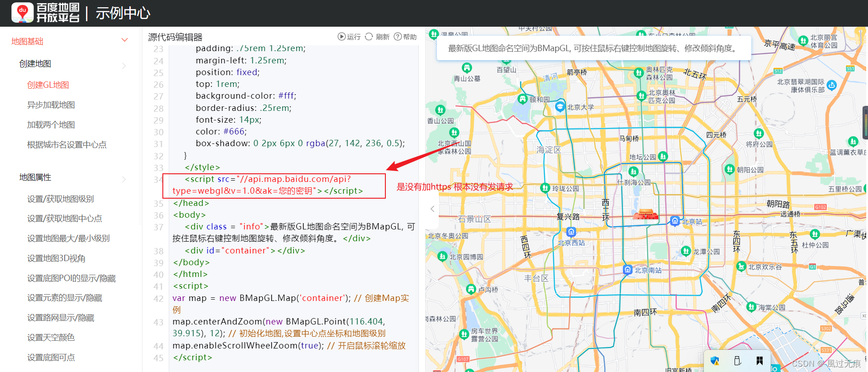
Task: Click the 北京西山国家森林公园 marker
Action: point(454,132)
